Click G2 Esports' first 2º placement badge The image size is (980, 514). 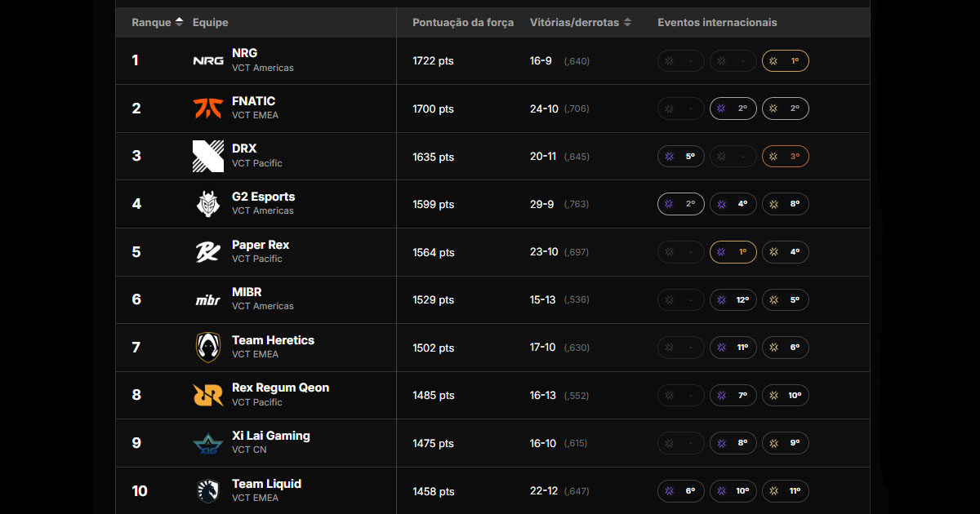pyautogui.click(x=680, y=204)
